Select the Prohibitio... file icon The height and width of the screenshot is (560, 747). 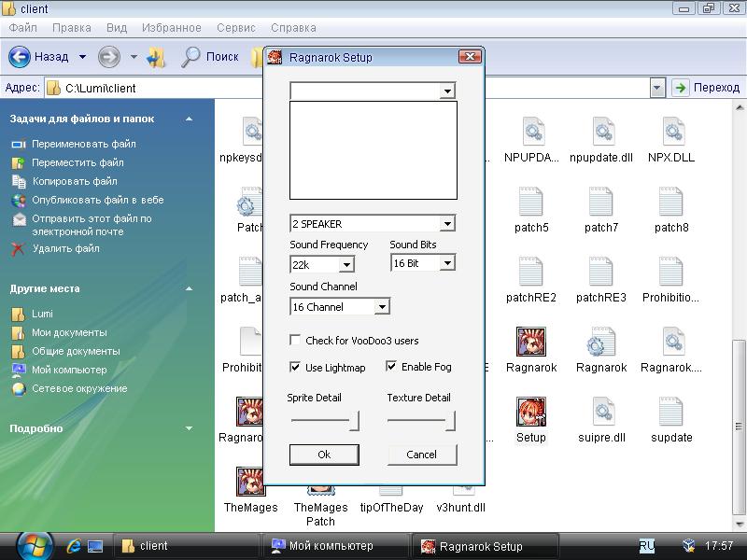(670, 271)
